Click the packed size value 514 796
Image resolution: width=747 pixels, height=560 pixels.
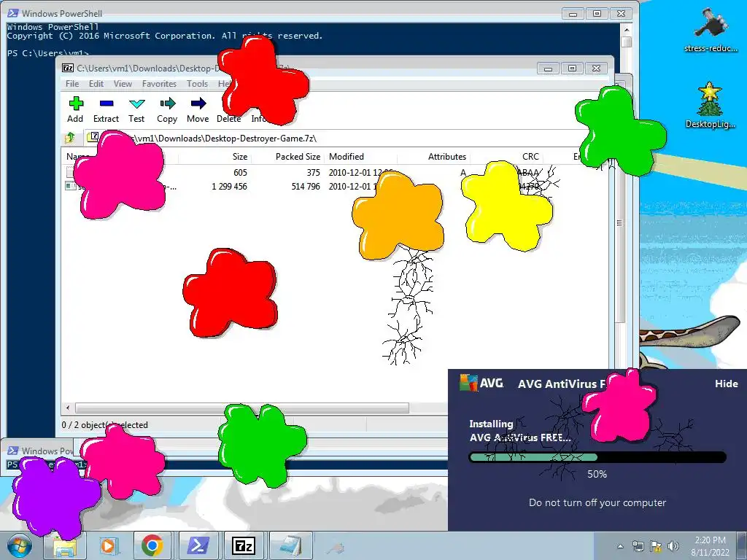click(x=306, y=186)
